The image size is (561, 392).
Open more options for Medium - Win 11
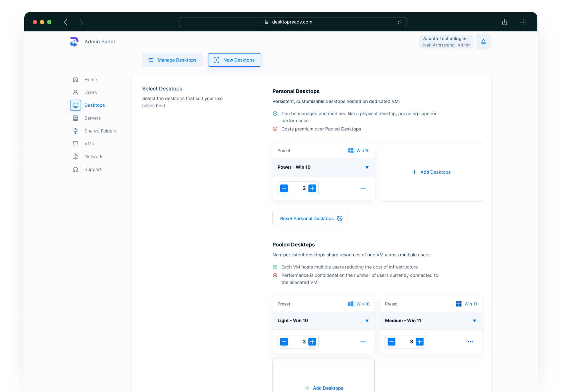tap(470, 342)
